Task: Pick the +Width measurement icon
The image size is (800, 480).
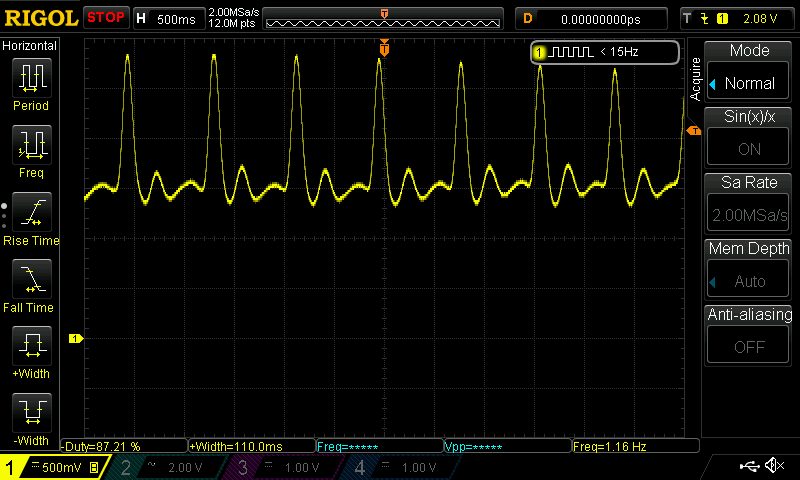Action: [31, 346]
